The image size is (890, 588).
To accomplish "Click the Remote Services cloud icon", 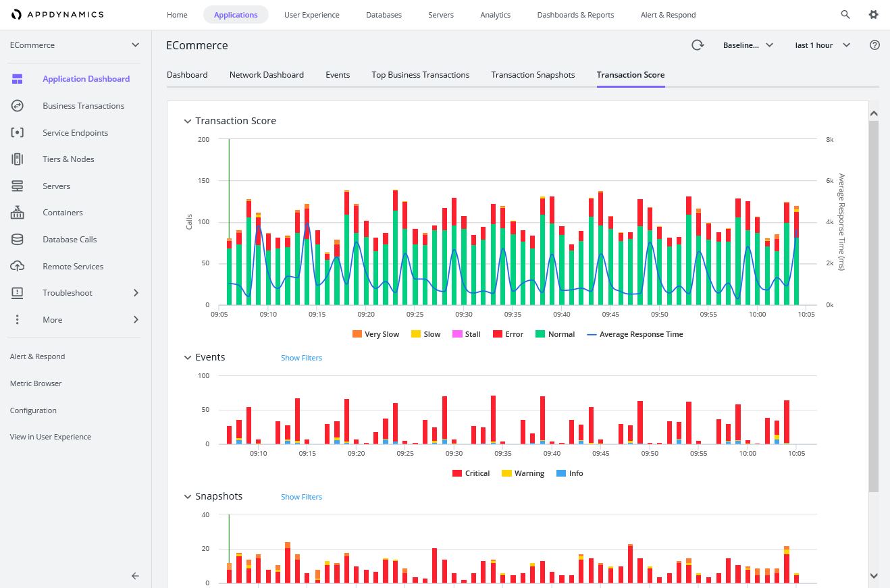I will pyautogui.click(x=18, y=267).
